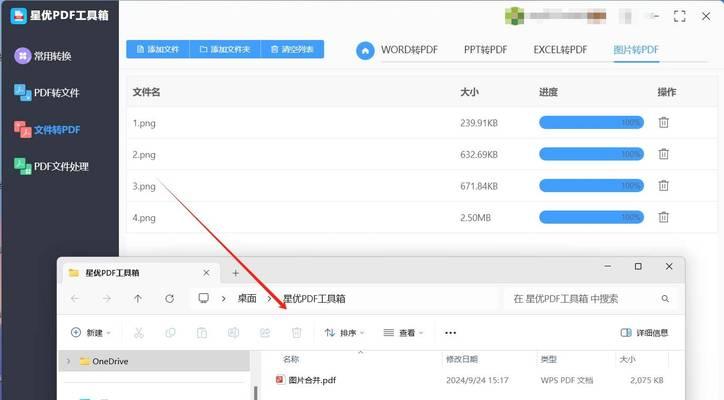Screen dimensions: 724x400
Task: Open the 排序 sort dropdown
Action: click(344, 333)
